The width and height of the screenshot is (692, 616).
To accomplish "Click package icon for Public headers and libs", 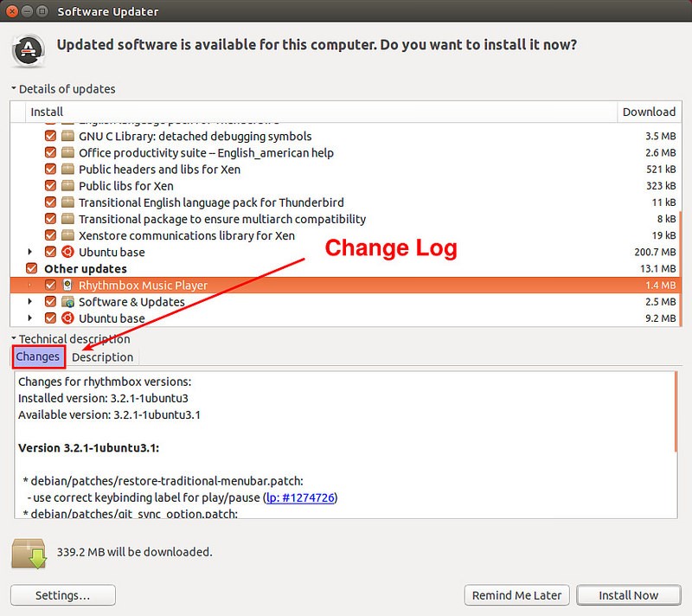I will click(67, 169).
